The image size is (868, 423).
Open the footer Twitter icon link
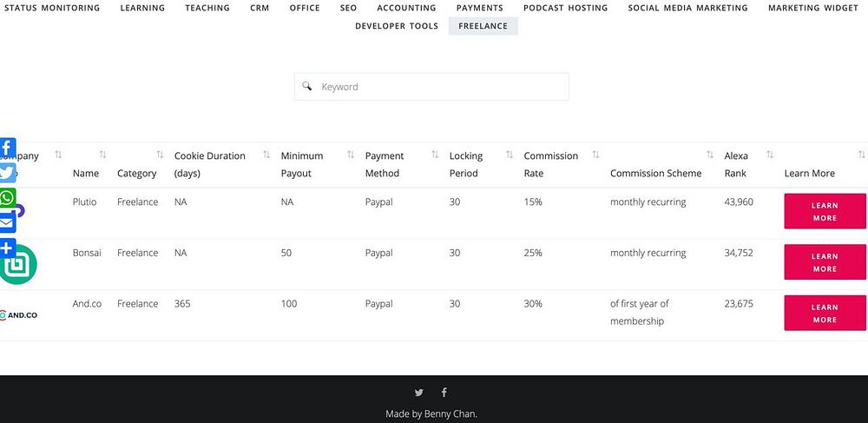pyautogui.click(x=419, y=393)
